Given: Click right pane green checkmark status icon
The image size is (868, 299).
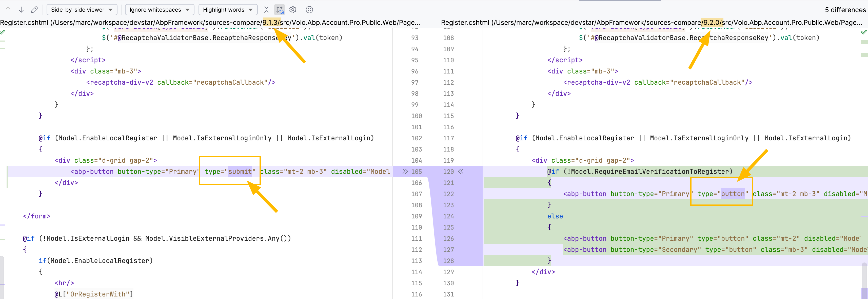Looking at the screenshot, I should (864, 32).
